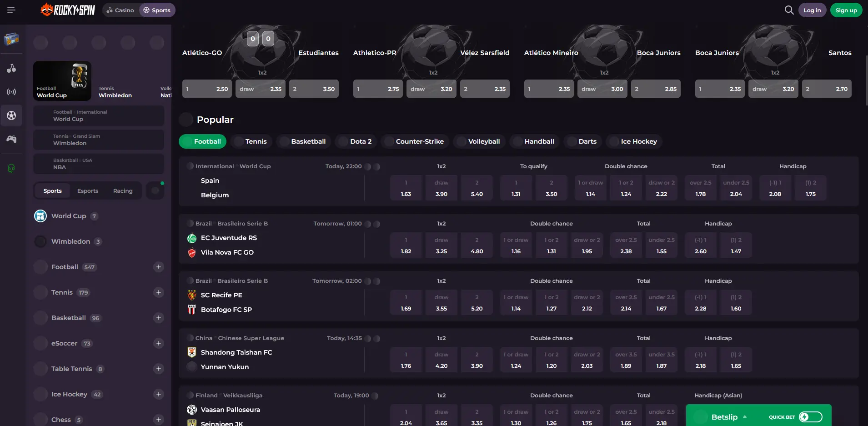
Task: Open the game controller sidebar icon
Action: tap(11, 139)
